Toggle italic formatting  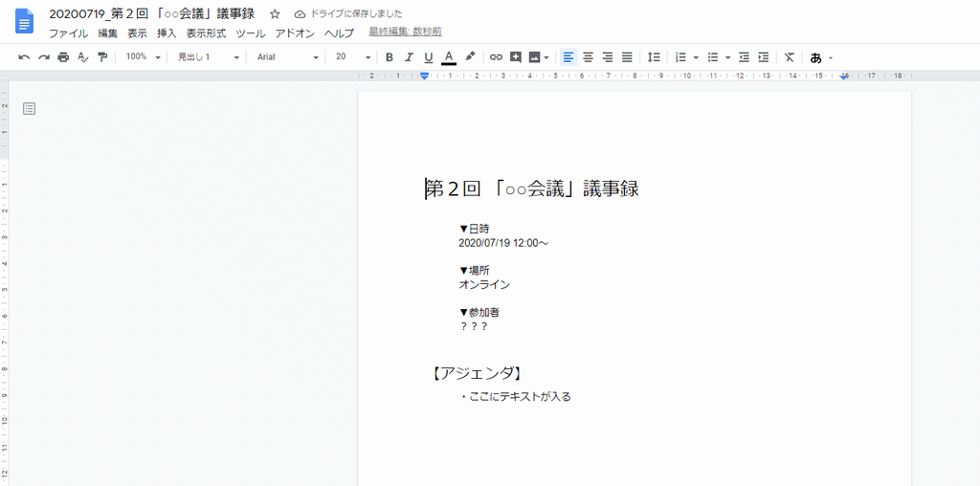[x=409, y=57]
